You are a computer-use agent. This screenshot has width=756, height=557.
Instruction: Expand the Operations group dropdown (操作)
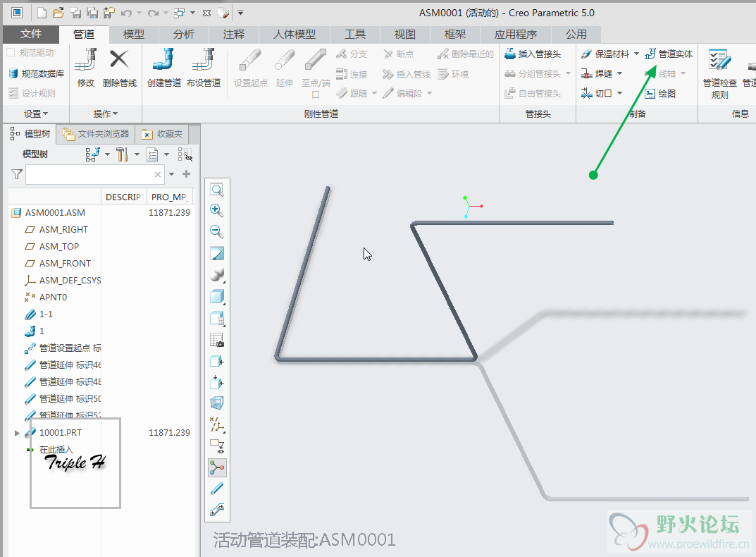[106, 114]
